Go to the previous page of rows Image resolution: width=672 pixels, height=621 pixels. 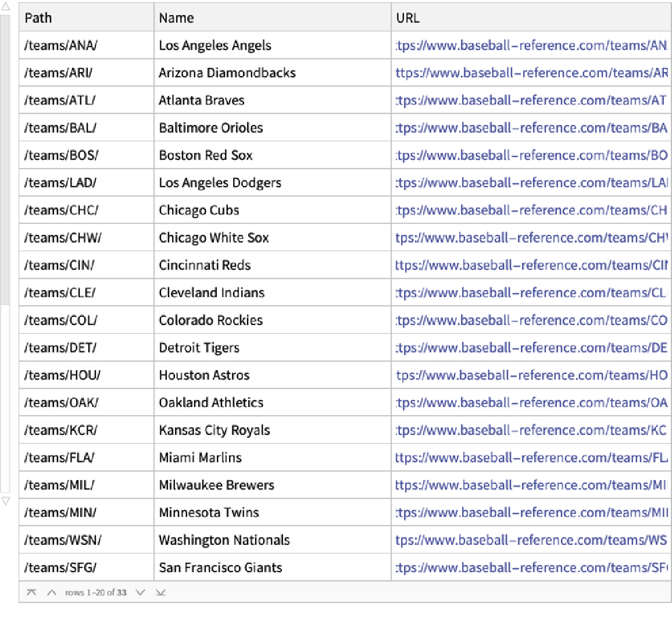52,593
